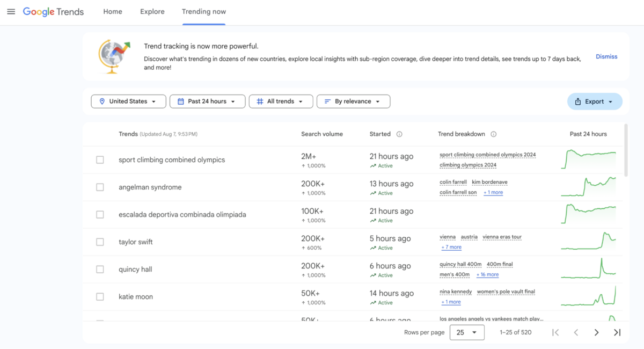Open the Rows per page selector
This screenshot has width=644, height=349.
[467, 332]
